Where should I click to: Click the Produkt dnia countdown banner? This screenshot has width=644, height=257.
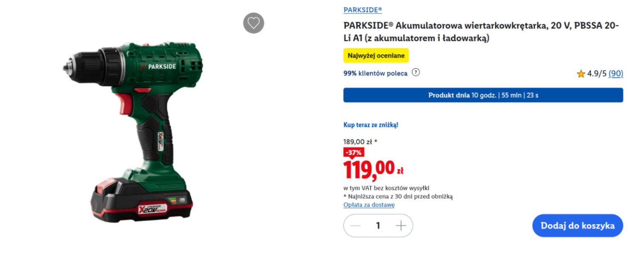click(483, 95)
